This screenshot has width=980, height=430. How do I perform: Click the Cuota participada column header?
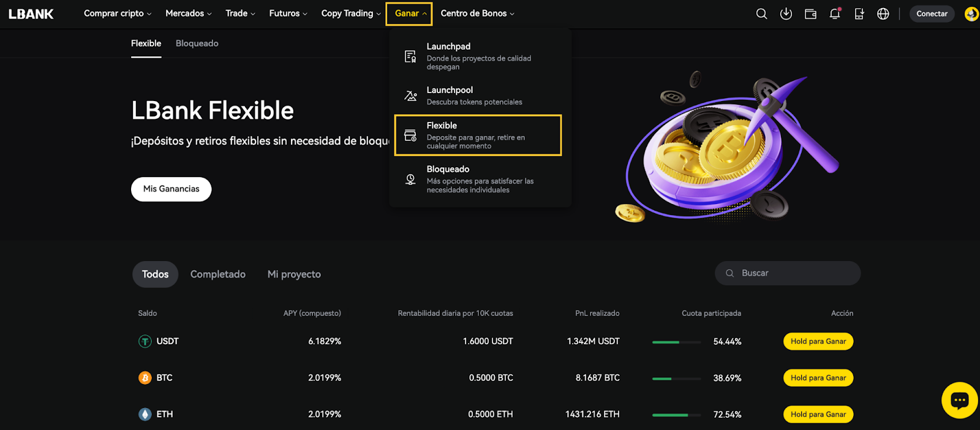click(712, 313)
